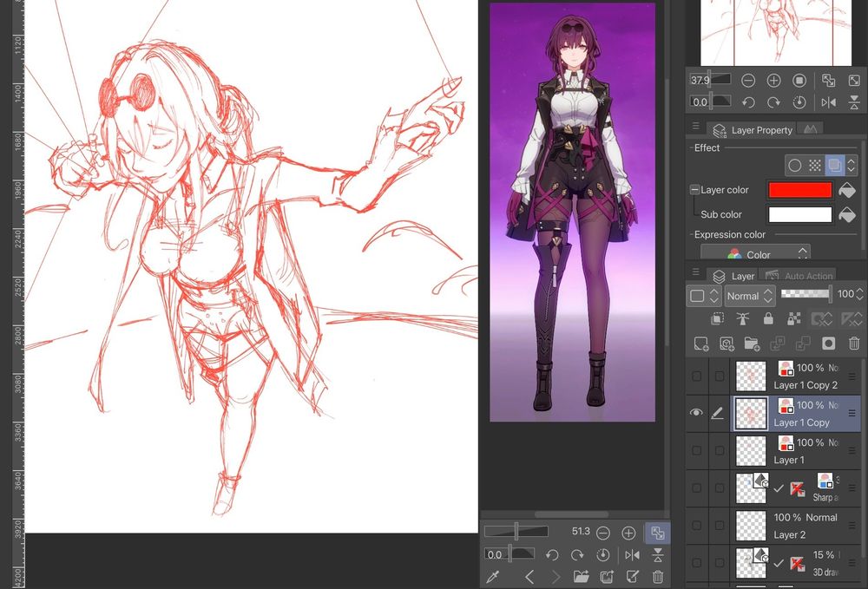
Task: Toggle Set as Reference Layer lighthouse icon
Action: click(x=742, y=318)
